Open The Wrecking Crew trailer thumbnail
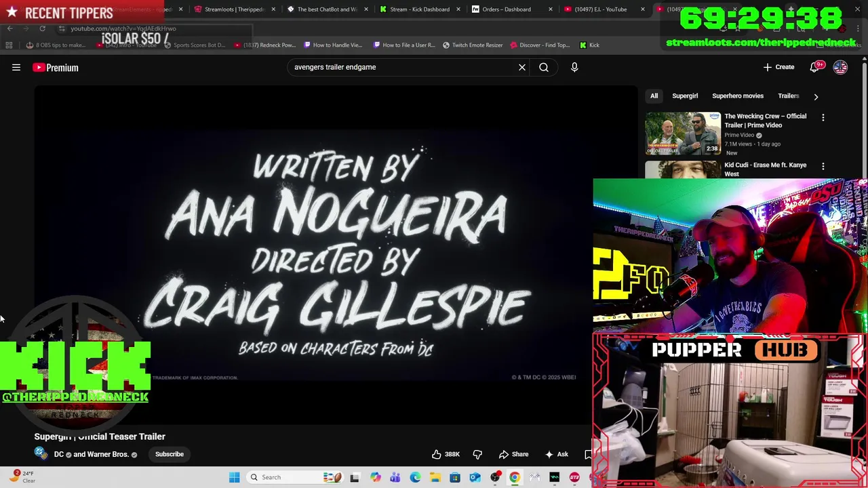 tap(683, 134)
